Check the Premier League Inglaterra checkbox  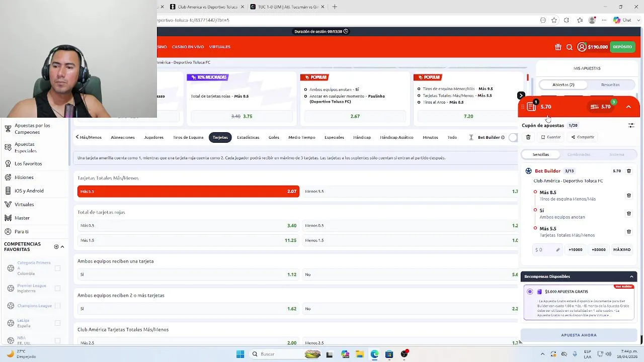tap(57, 289)
